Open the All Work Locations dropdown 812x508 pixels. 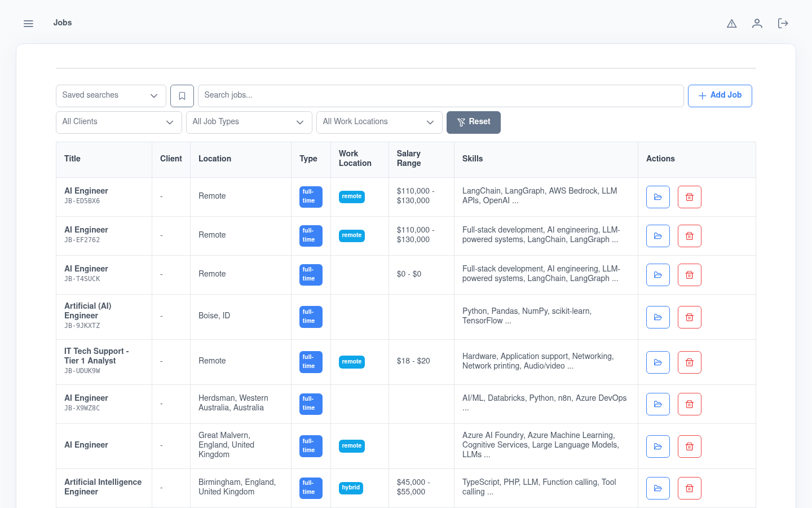tap(379, 122)
